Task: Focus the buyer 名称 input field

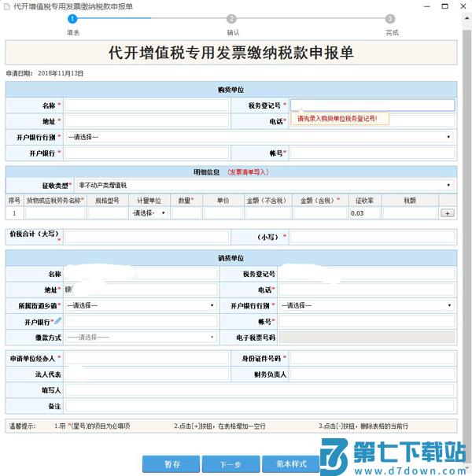Action: (x=146, y=105)
